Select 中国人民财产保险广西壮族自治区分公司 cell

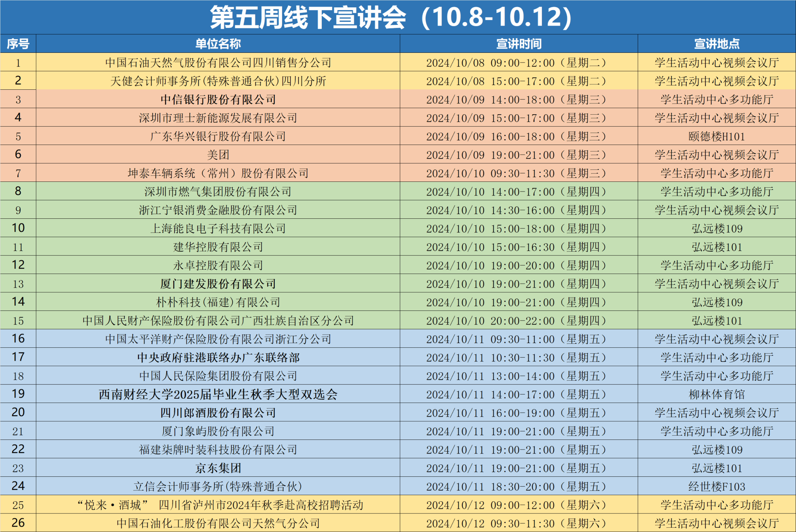tap(218, 321)
